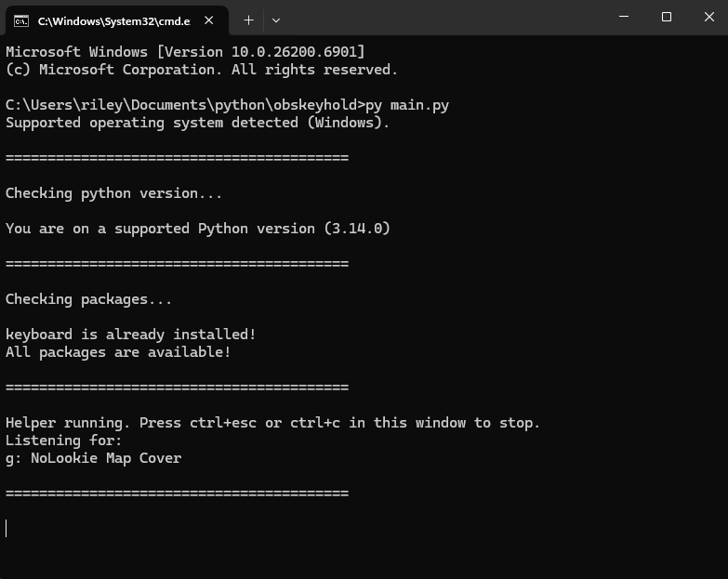
Task: Click the "All packages are available!" message
Action: pyautogui.click(x=118, y=352)
